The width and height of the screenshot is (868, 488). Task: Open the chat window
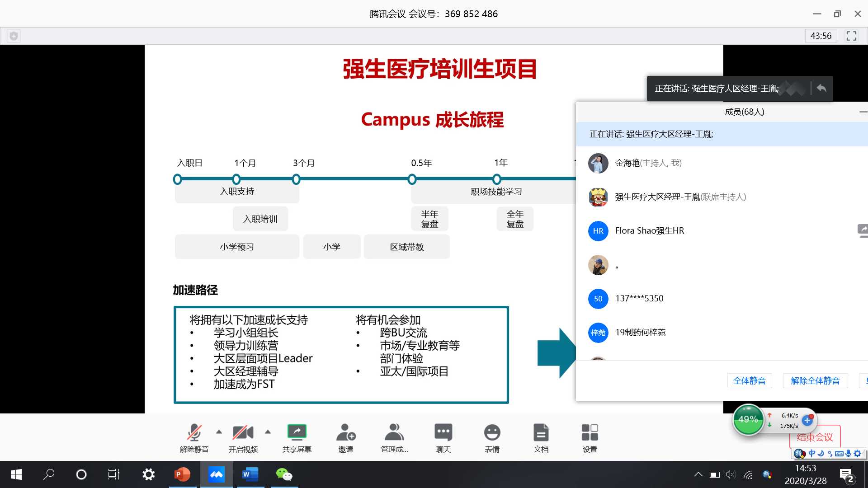click(443, 433)
